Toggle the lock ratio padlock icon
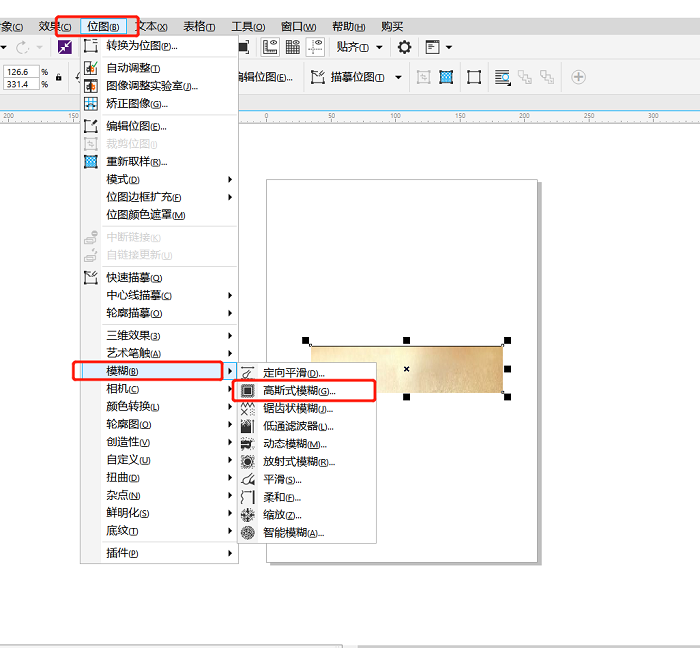The width and height of the screenshot is (700, 648). pos(58,78)
